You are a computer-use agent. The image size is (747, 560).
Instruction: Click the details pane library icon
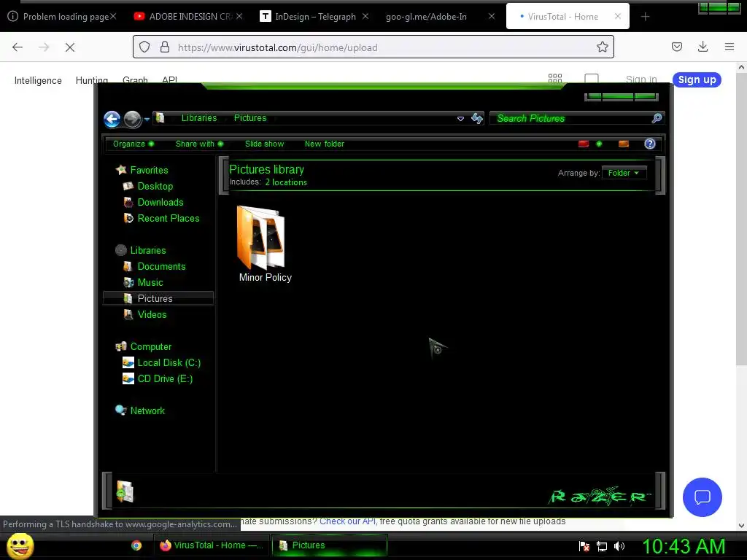coord(125,491)
